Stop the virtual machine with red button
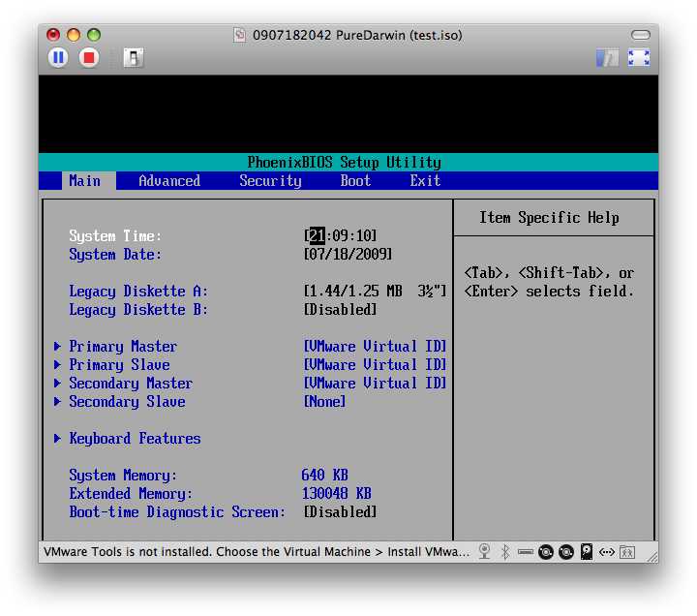Viewport: 697px width, 616px height. pos(89,58)
